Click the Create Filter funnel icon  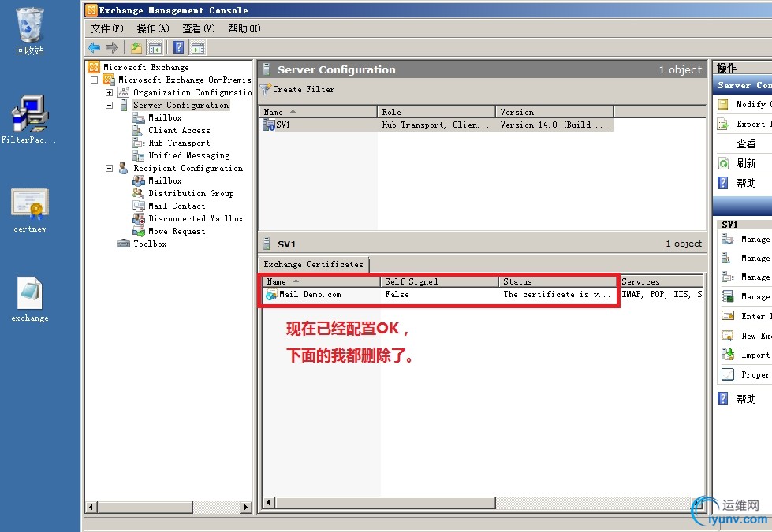click(266, 90)
